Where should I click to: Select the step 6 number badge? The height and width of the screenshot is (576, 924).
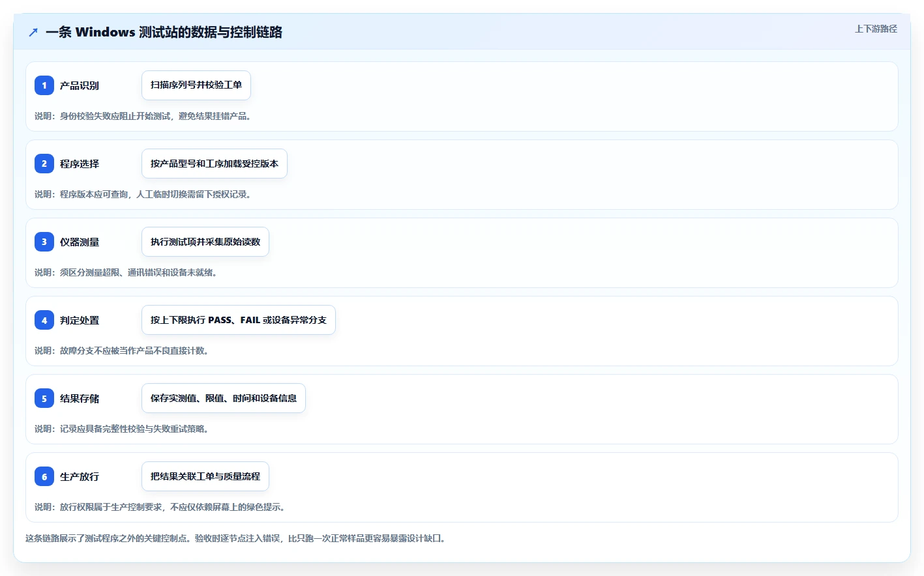click(x=44, y=476)
